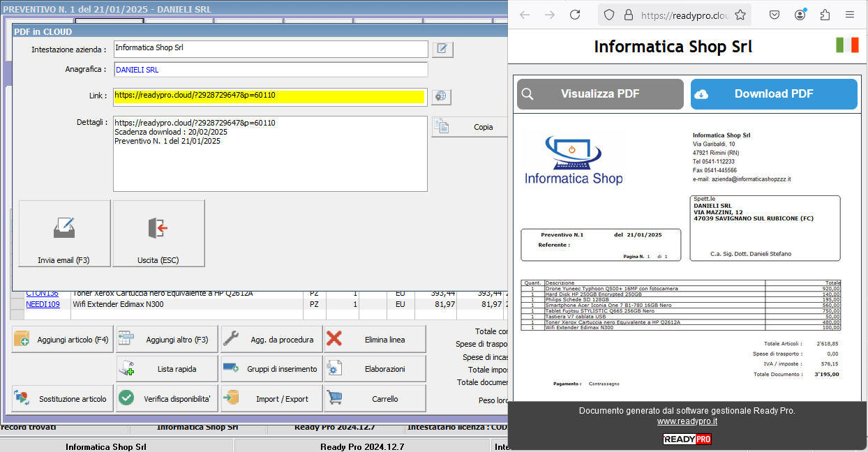Open www.readypro.it link in footer
Screen dimensions: 868x452
[687, 421]
